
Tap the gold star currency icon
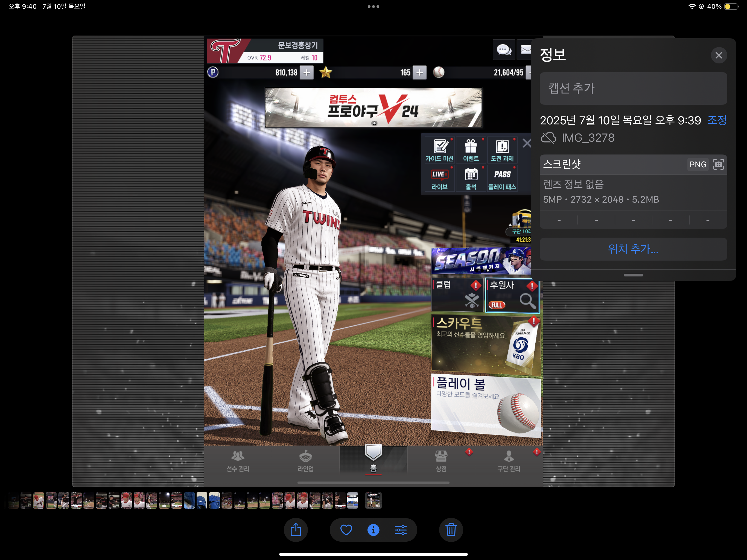coord(326,72)
